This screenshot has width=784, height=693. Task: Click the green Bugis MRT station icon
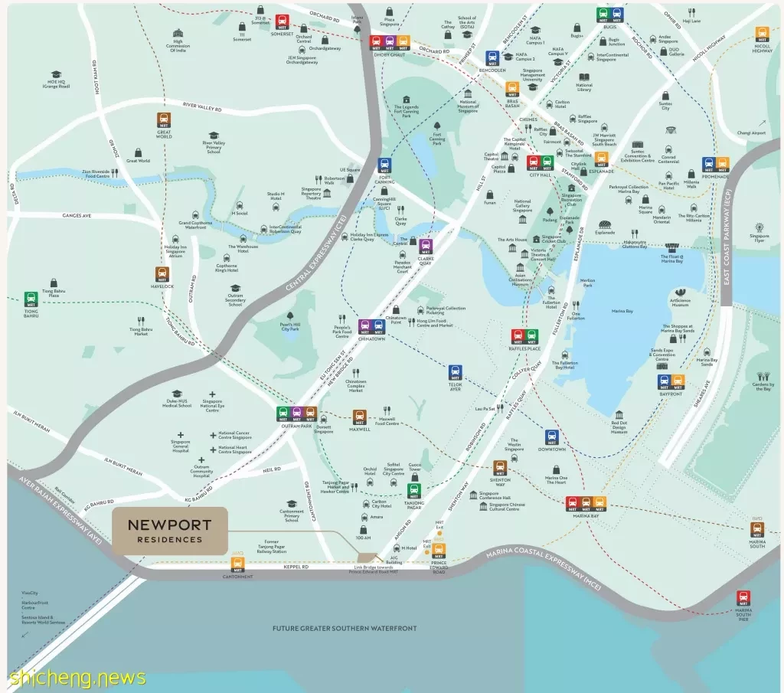click(x=603, y=15)
